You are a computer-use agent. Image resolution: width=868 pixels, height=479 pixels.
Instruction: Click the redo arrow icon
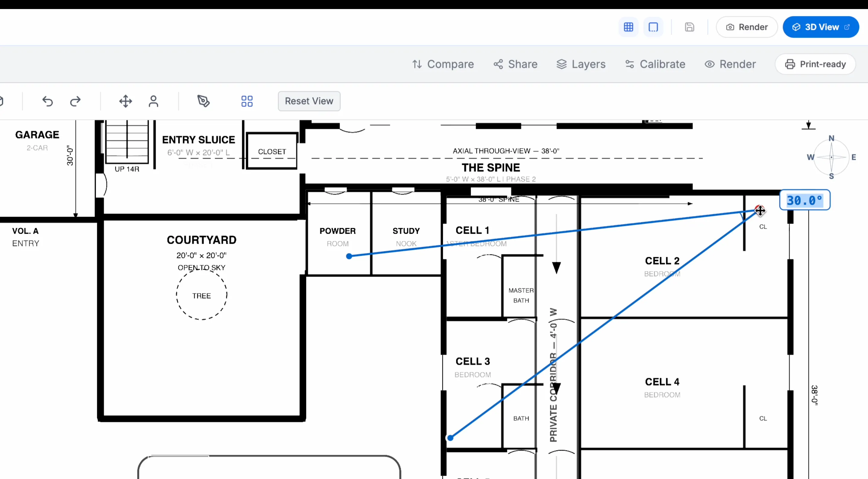pyautogui.click(x=75, y=101)
